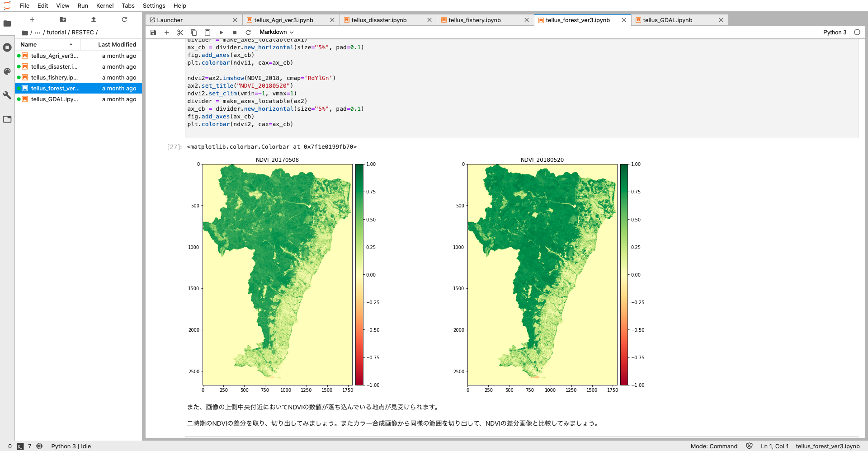Select tellus_GDAL file in browser
This screenshot has width=868, height=451.
pyautogui.click(x=79, y=99)
